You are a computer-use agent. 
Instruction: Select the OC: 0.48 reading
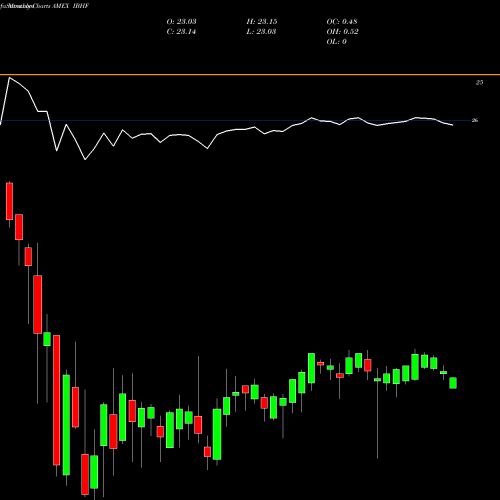[x=342, y=22]
